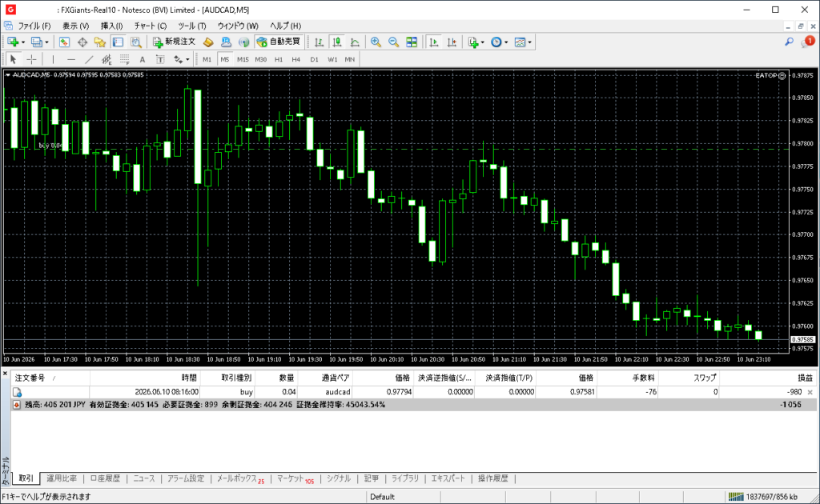Click connection status 1837697/856 kb

pos(764,497)
